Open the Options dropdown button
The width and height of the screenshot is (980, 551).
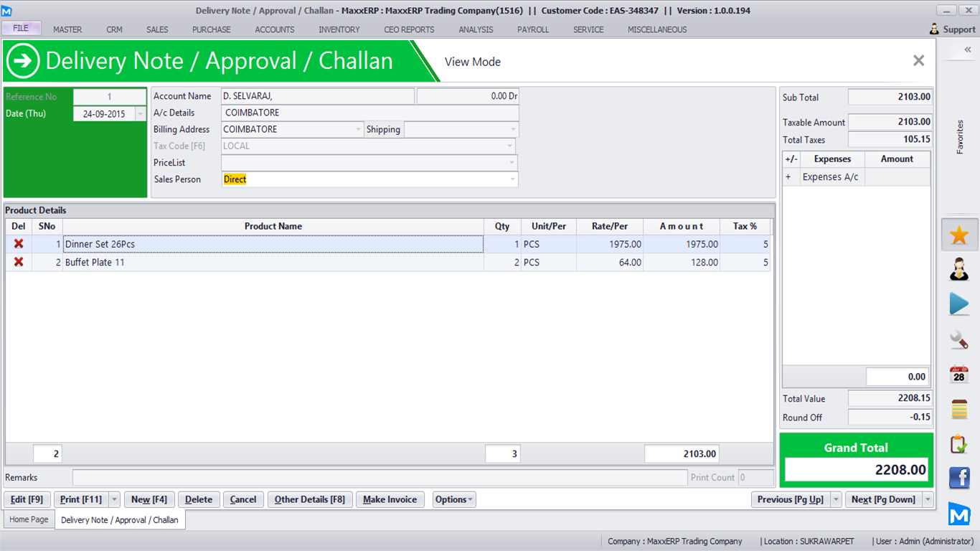454,499
